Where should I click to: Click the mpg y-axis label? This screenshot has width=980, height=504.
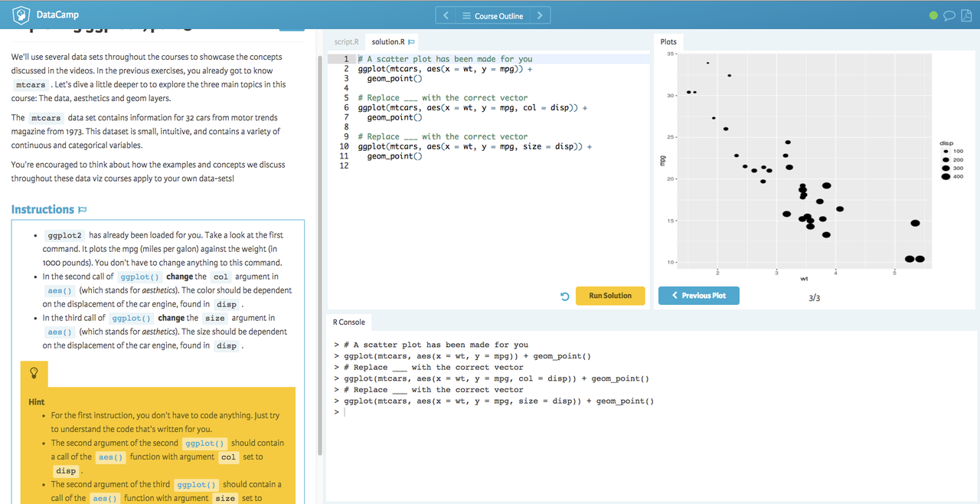tap(661, 161)
